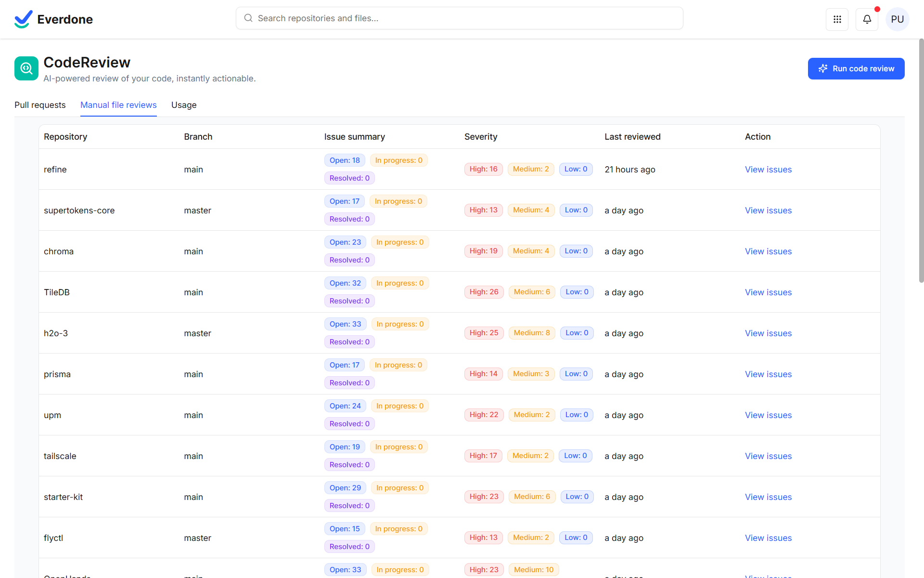Image resolution: width=924 pixels, height=578 pixels.
Task: View issues for the refine repository
Action: coord(768,170)
